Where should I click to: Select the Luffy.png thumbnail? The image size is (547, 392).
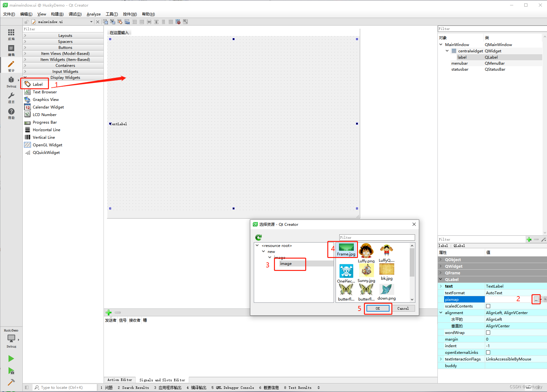coord(366,253)
